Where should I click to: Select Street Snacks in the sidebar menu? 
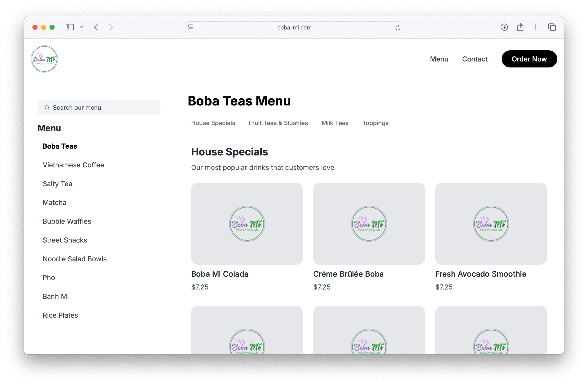(x=65, y=240)
